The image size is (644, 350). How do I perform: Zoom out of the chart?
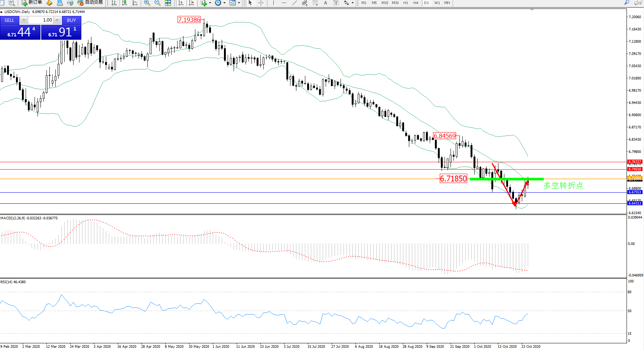pos(157,3)
